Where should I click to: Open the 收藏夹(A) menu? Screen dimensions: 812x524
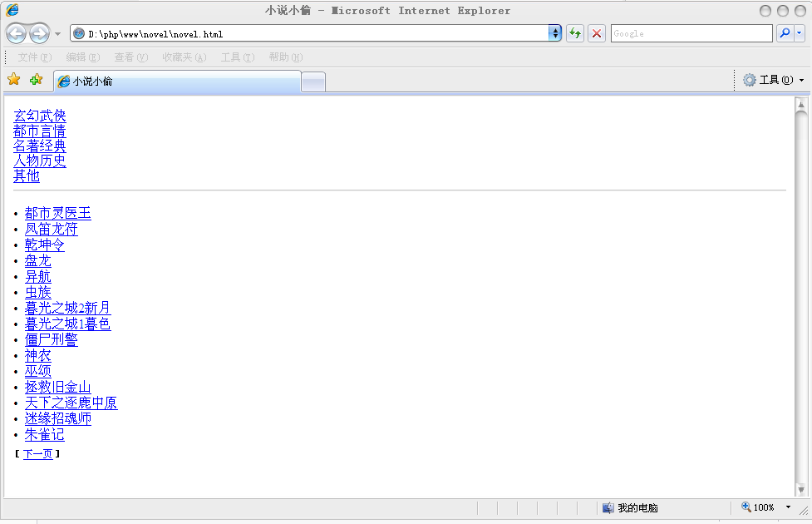(185, 57)
